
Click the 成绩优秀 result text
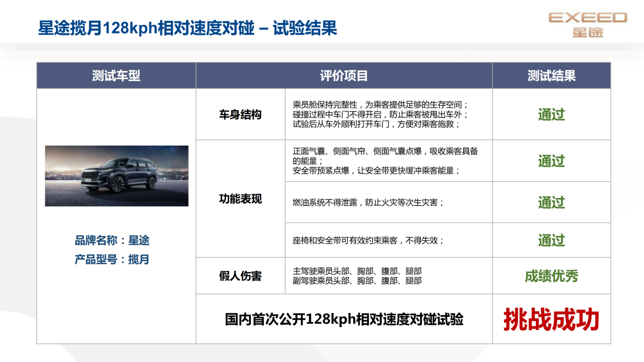coord(551,276)
